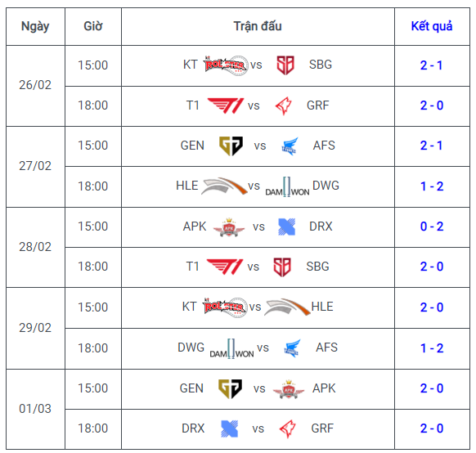Click the KT Rolster logo in 26/02 match
The width and height of the screenshot is (476, 453).
point(226,65)
